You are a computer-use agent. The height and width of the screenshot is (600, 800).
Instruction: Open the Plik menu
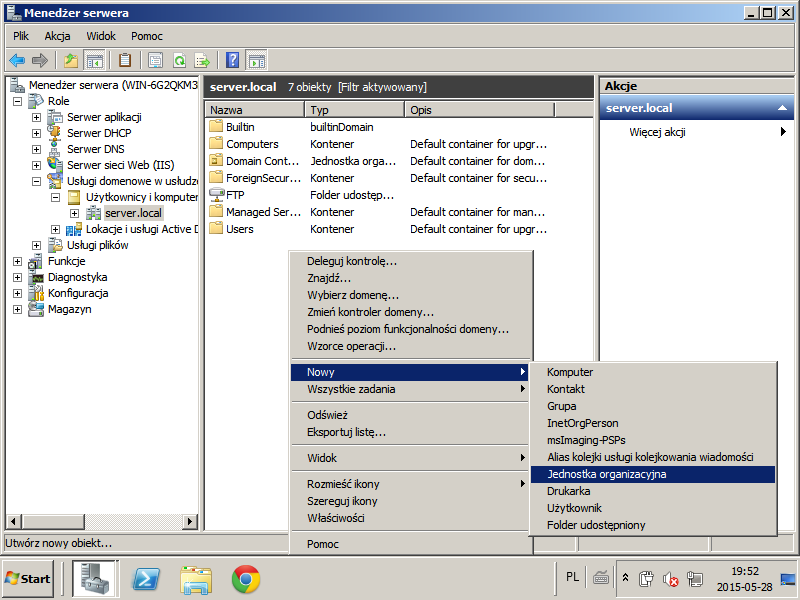click(x=21, y=36)
